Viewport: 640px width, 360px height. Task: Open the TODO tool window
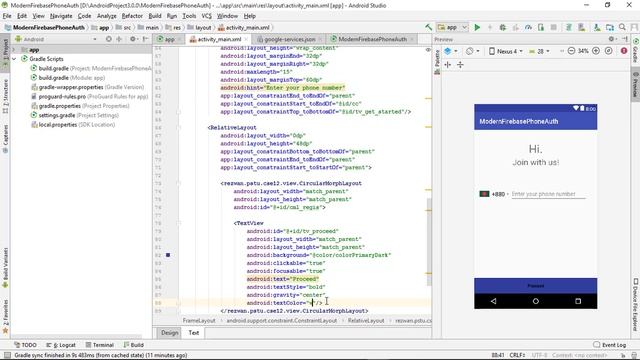tap(25, 345)
